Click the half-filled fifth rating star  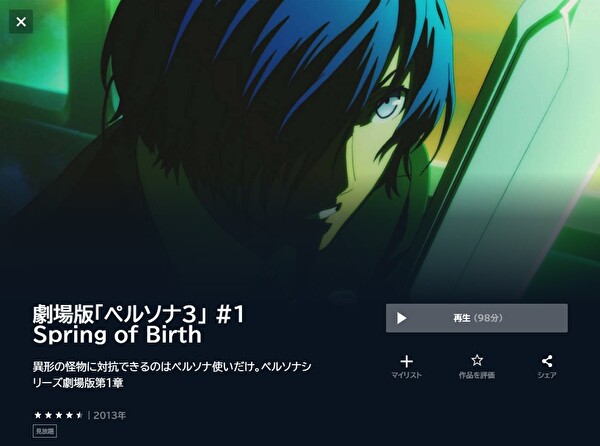click(79, 415)
